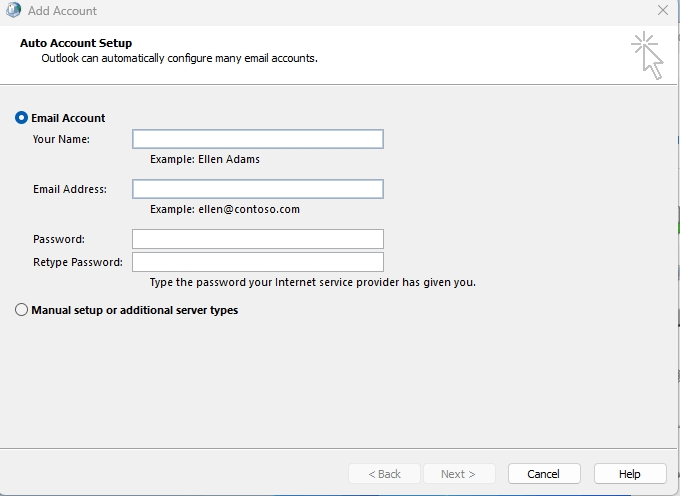
Task: Open Help for account setup
Action: (x=629, y=473)
